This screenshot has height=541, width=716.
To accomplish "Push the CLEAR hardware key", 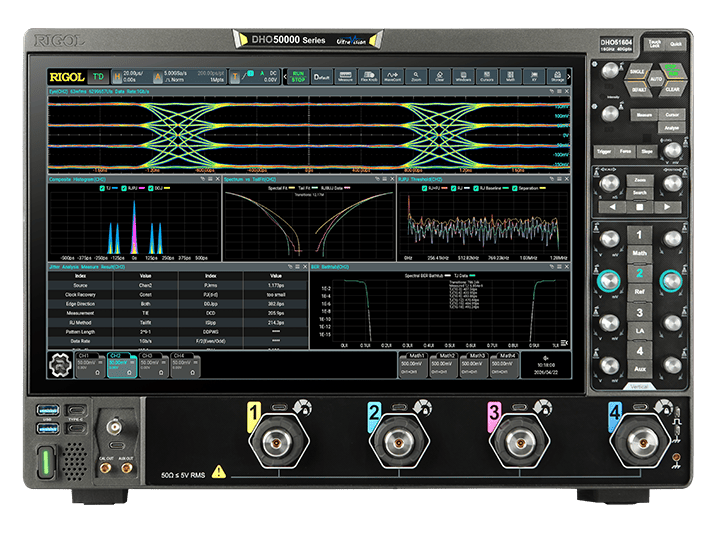I will coord(672,89).
